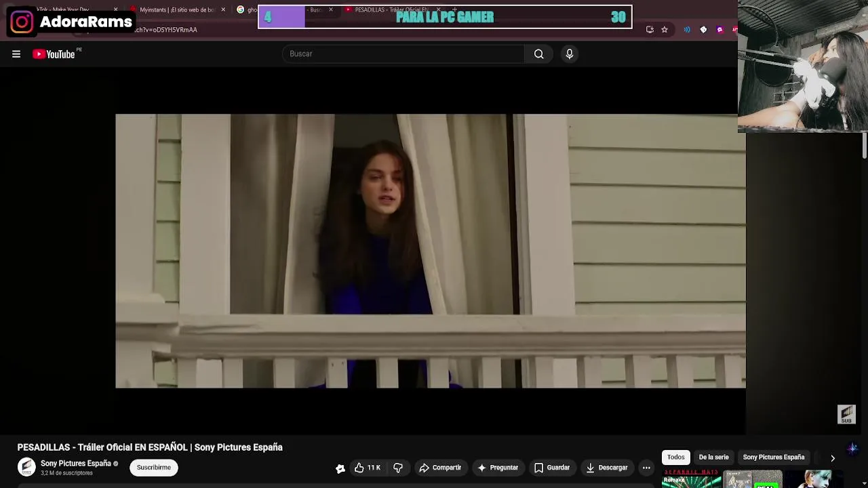Image resolution: width=868 pixels, height=488 pixels.
Task: Select the Sony Pictures España filter chip
Action: (x=774, y=457)
